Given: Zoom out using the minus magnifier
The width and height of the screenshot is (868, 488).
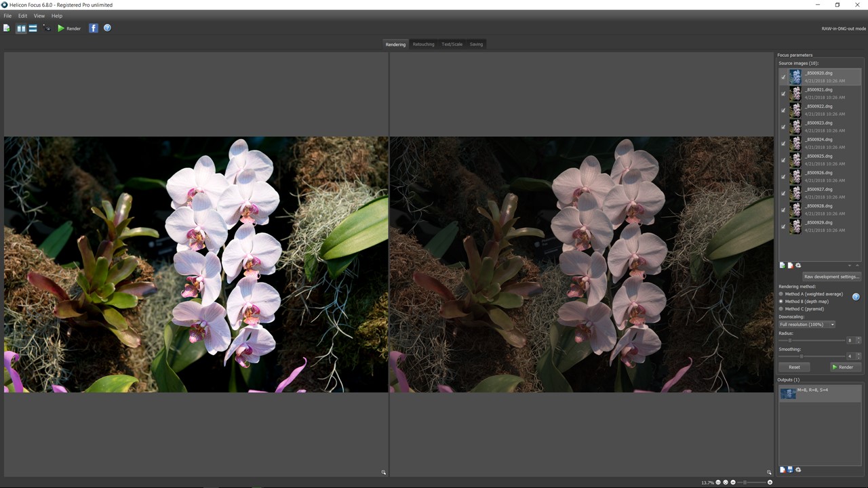Looking at the screenshot, I should [733, 483].
